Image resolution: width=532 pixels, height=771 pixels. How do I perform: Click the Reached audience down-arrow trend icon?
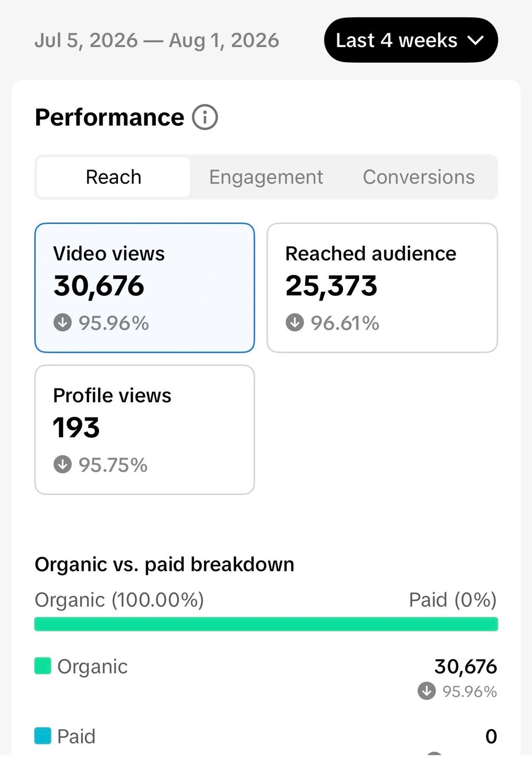295,322
